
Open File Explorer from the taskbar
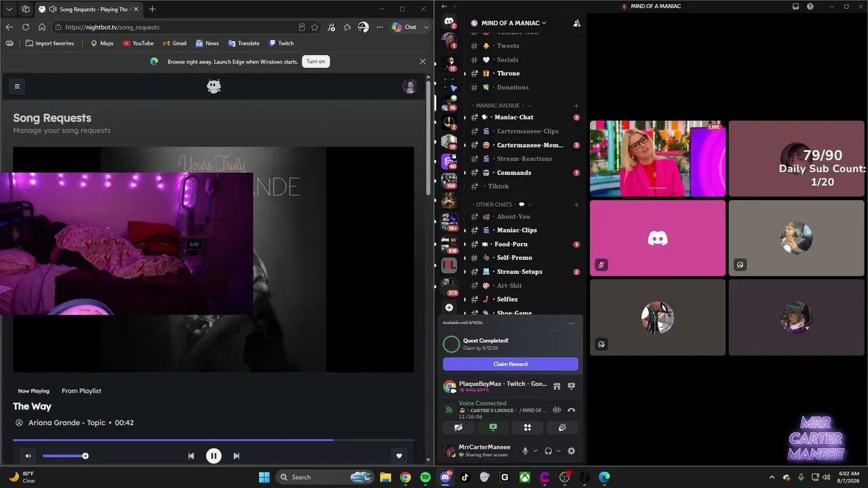tap(385, 477)
